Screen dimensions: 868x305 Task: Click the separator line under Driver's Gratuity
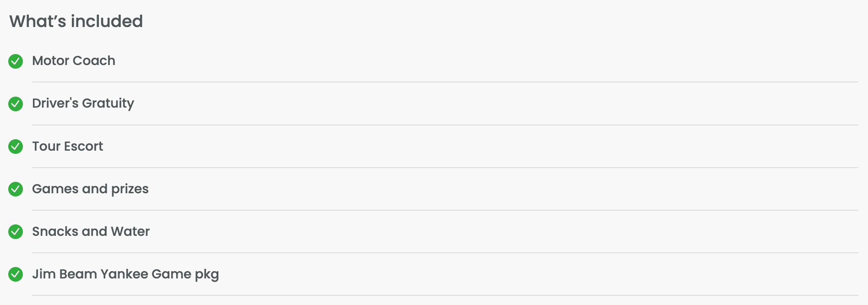445,125
